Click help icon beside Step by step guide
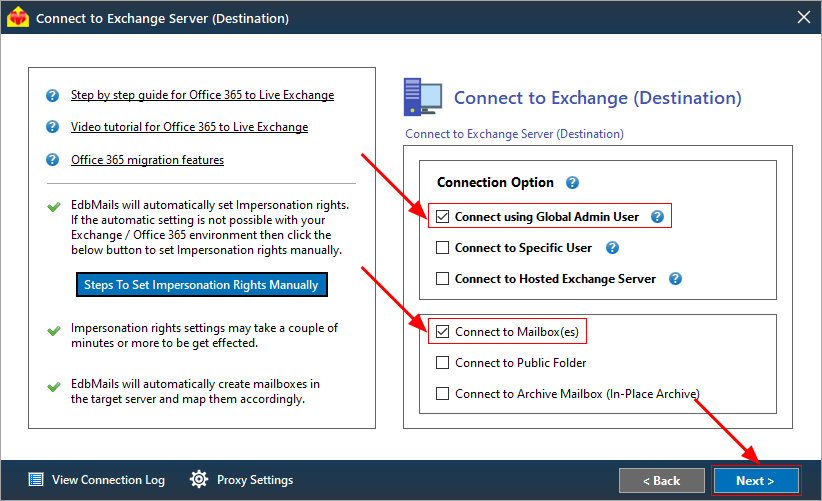The image size is (822, 501). 52,96
